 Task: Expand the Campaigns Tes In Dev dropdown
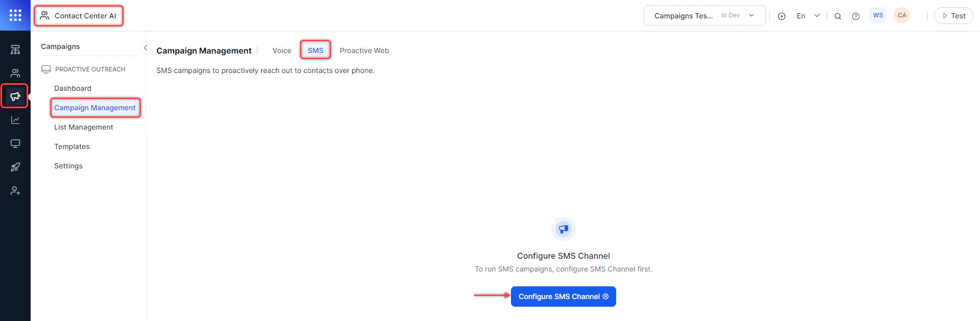(x=704, y=15)
